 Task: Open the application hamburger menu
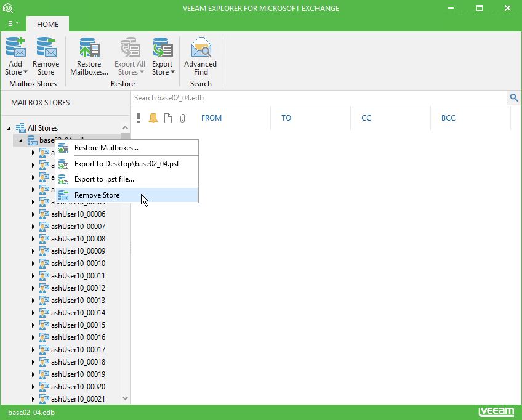pyautogui.click(x=13, y=23)
